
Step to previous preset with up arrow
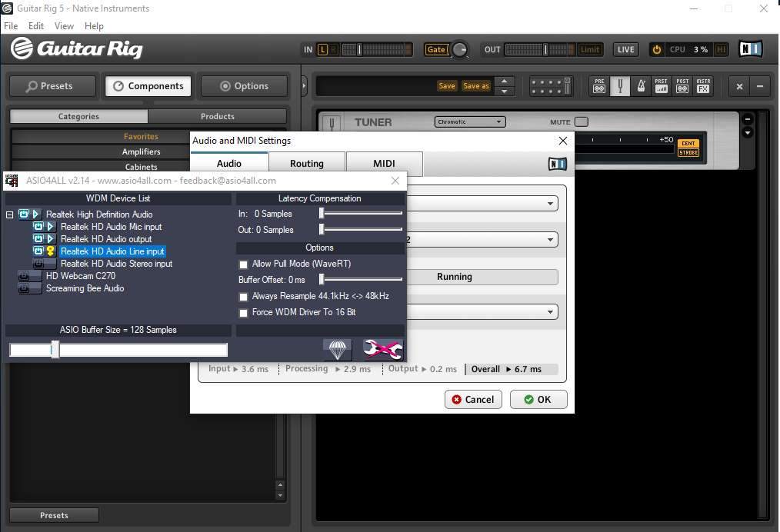click(505, 81)
